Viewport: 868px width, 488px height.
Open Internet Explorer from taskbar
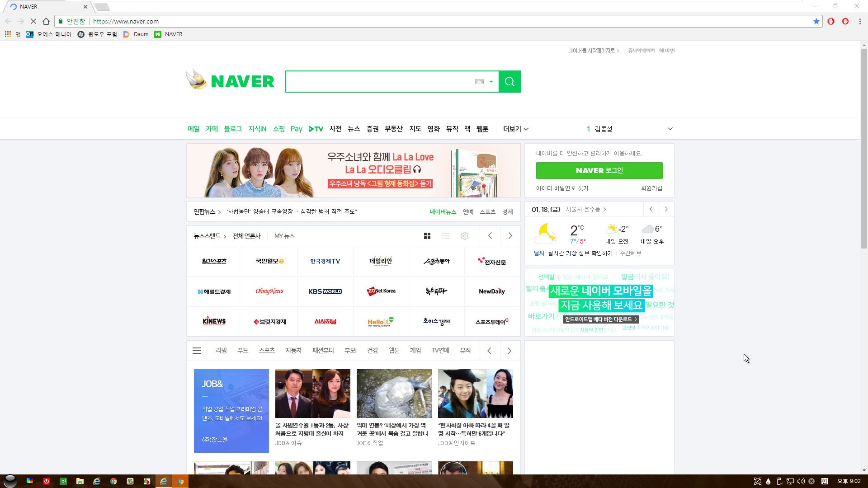(x=97, y=481)
